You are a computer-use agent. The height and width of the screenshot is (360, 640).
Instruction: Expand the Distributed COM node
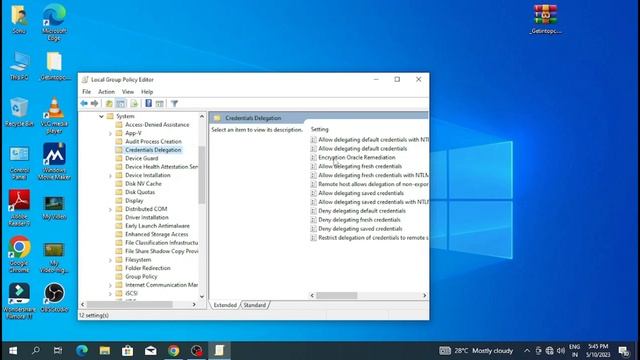[110, 209]
